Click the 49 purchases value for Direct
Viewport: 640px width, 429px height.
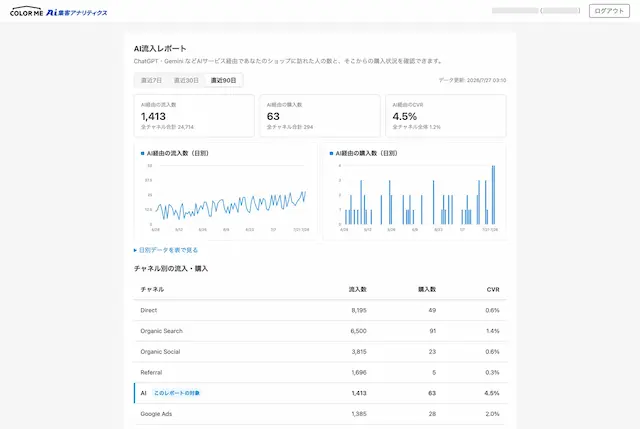tap(432, 310)
